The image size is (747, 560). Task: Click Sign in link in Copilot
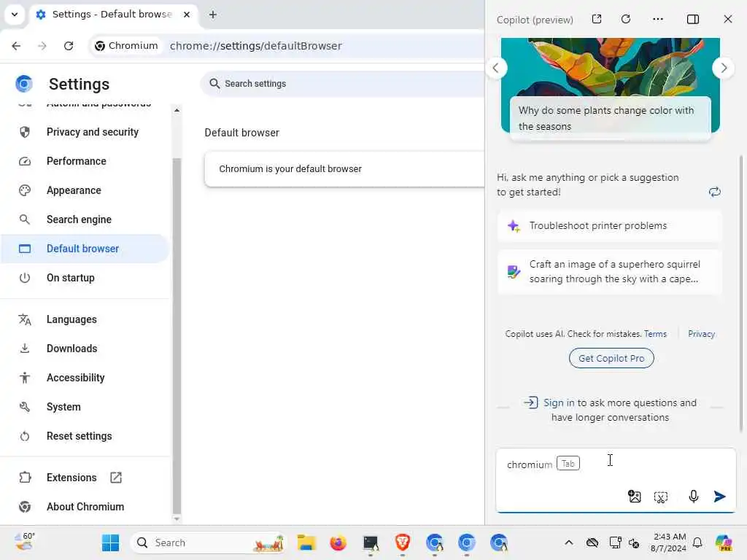click(560, 402)
